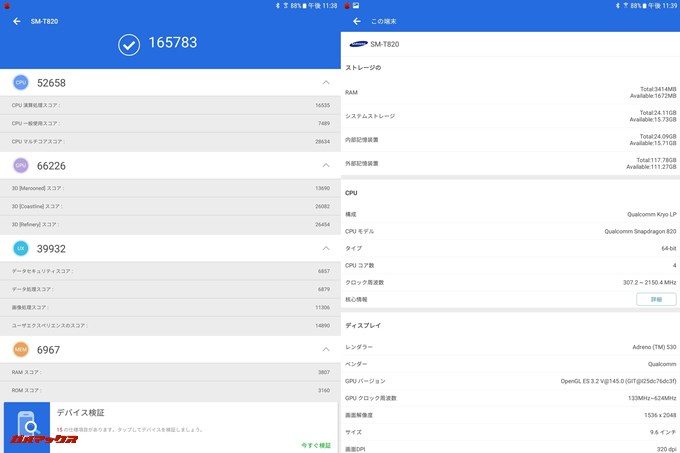Open the デバイス検証 device verification card title
The image size is (680, 453).
(81, 413)
